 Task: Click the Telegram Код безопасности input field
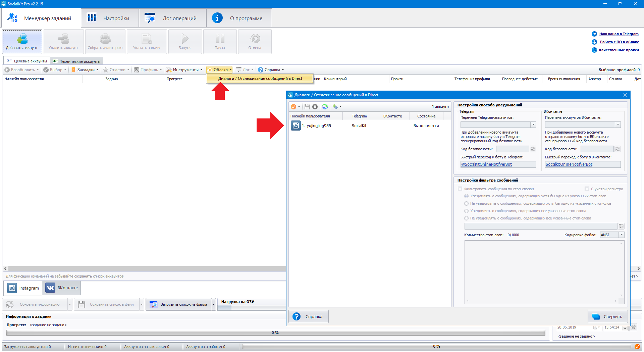pos(513,149)
